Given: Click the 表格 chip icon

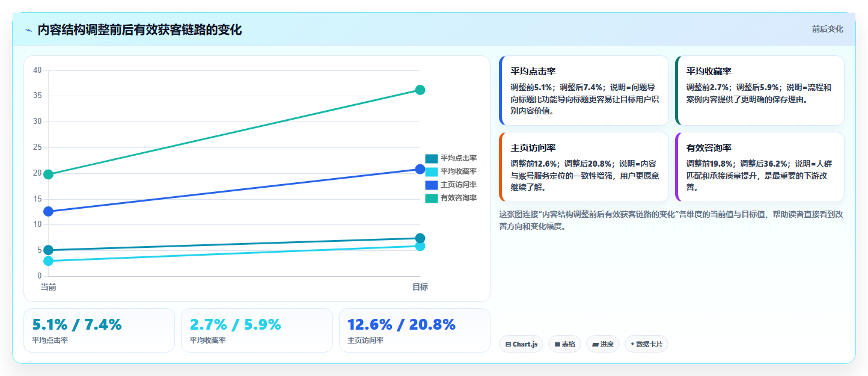Looking at the screenshot, I should (x=557, y=345).
